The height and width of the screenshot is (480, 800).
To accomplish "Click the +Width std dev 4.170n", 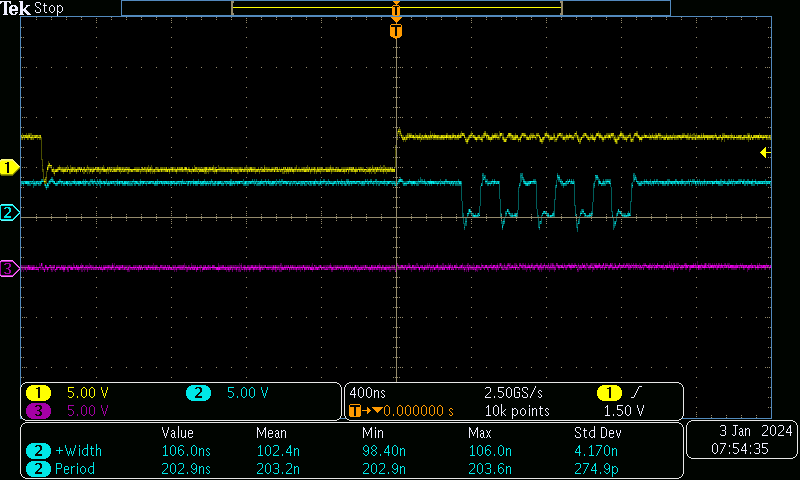I will click(x=596, y=451).
